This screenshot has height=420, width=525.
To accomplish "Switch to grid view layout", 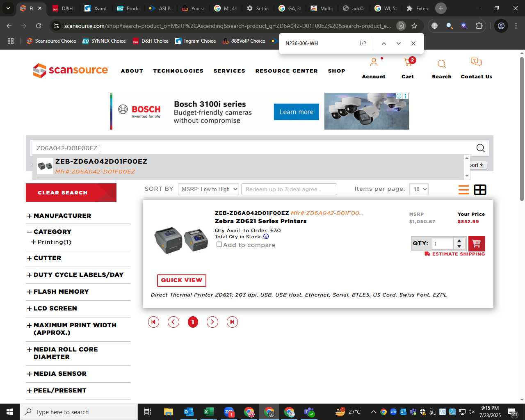I will click(480, 189).
